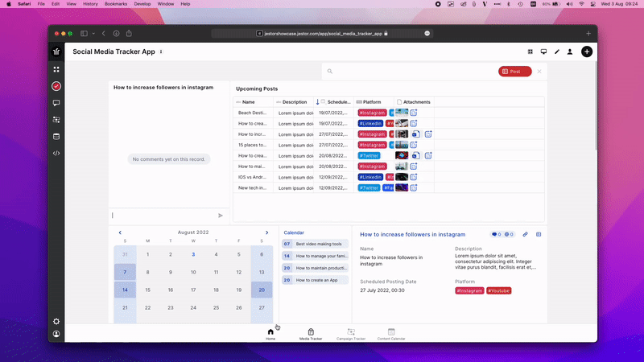Open the How to create an App event
Image resolution: width=644 pixels, height=362 pixels.
click(x=315, y=280)
